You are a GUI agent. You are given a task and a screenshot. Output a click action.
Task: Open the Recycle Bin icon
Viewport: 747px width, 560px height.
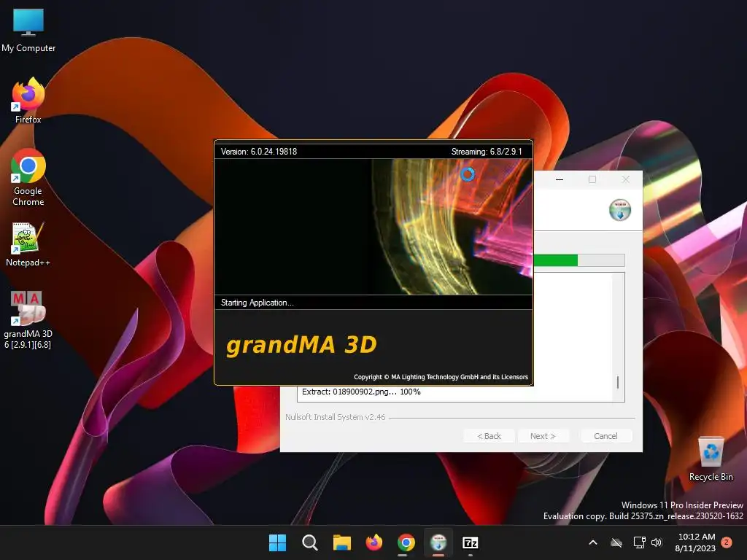click(x=711, y=459)
